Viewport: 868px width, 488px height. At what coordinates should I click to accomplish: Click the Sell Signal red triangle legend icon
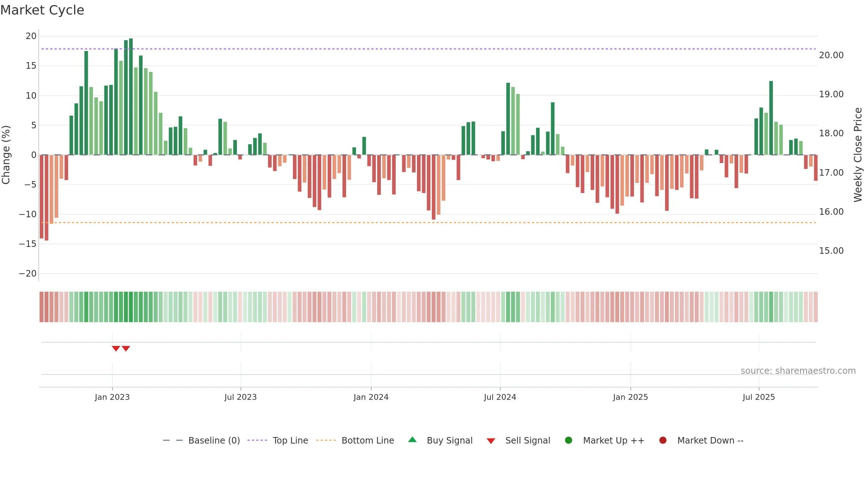tap(491, 441)
